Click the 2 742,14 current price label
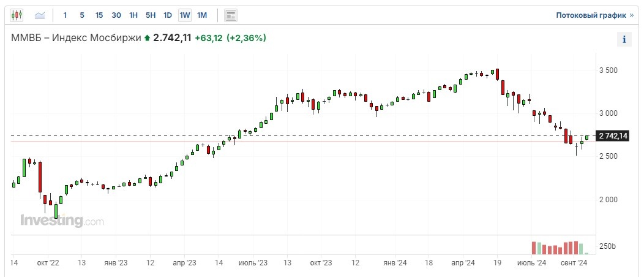The height and width of the screenshot is (277, 644). point(613,136)
